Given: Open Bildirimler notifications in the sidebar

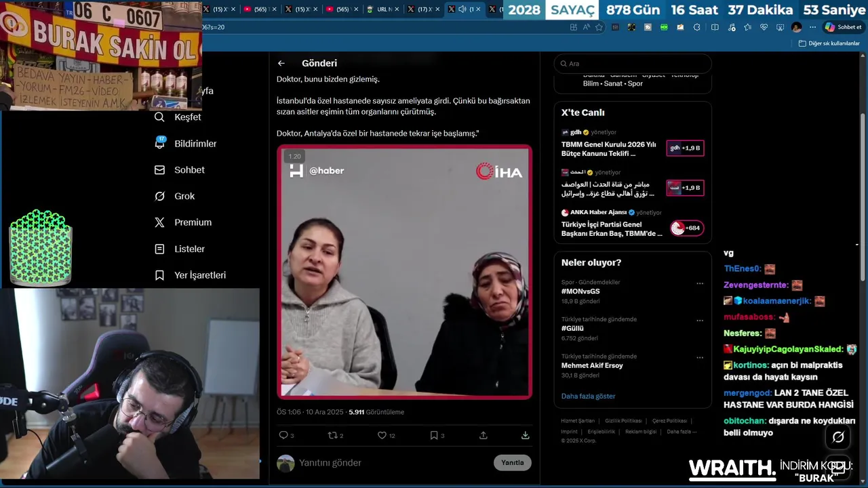Looking at the screenshot, I should [186, 144].
